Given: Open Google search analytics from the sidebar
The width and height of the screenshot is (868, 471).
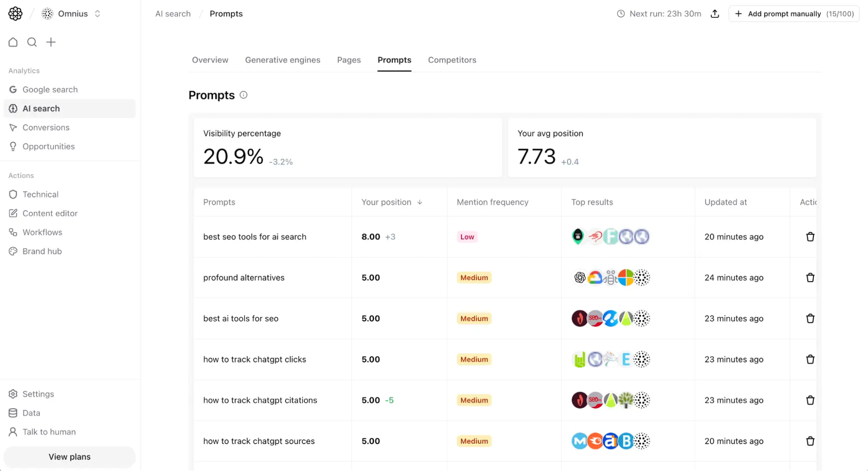Looking at the screenshot, I should point(50,89).
